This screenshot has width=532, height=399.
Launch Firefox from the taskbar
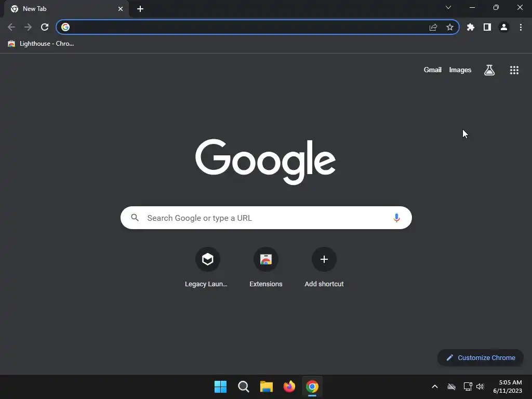point(289,387)
